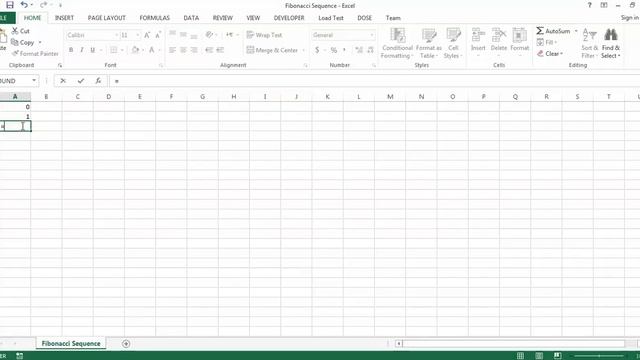Switch to the PAGE LAYOUT tab
Image resolution: width=640 pixels, height=360 pixels.
pos(107,18)
